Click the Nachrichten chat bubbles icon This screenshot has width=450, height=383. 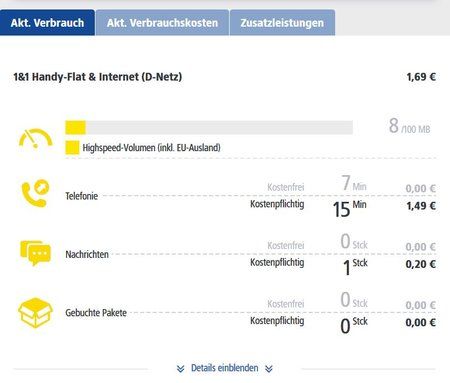click(35, 253)
